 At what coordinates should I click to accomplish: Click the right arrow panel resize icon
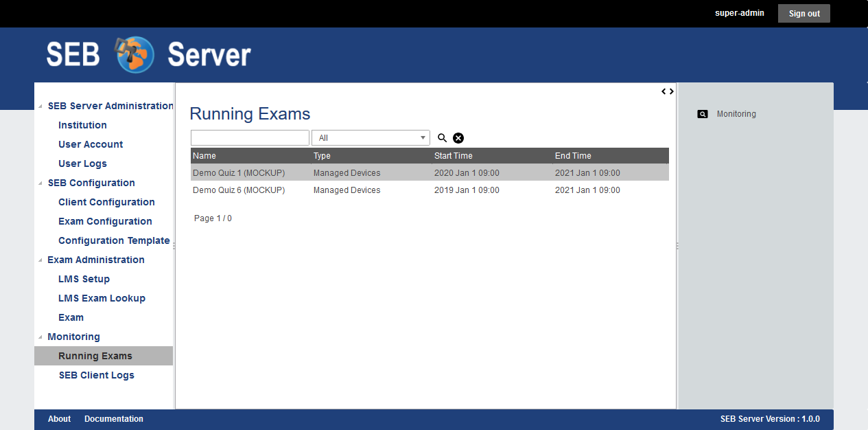pos(671,91)
